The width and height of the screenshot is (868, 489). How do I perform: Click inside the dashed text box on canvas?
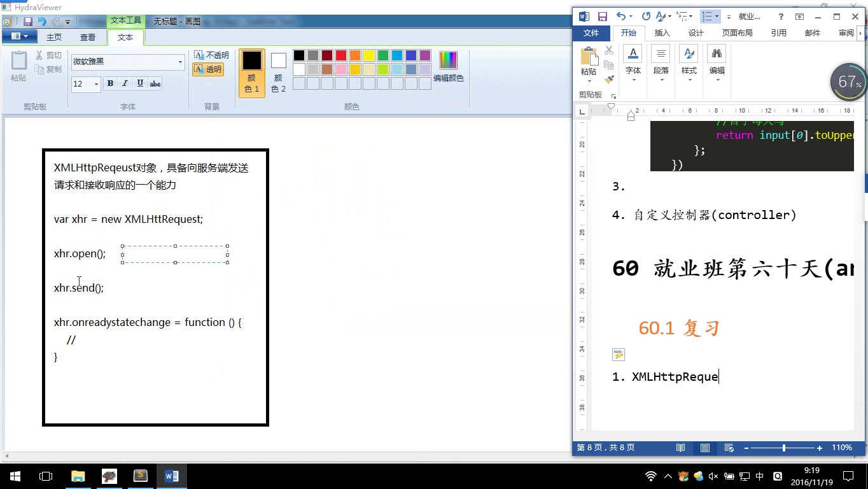pyautogui.click(x=174, y=254)
